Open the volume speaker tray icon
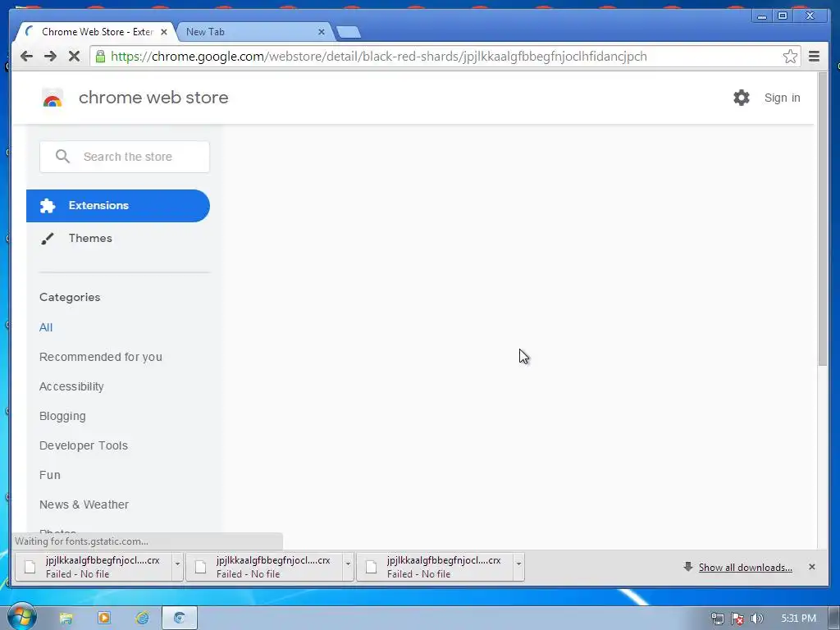 click(756, 619)
